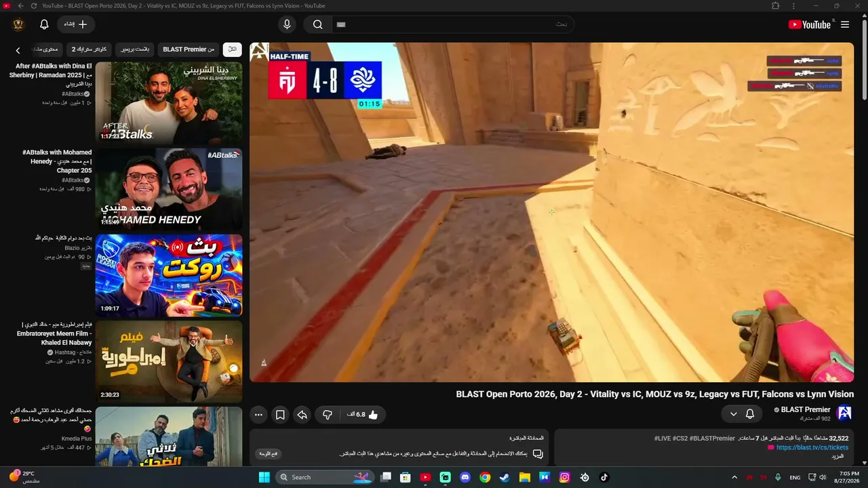Screen dimensions: 868x488
Task: Start voice search with the microphone
Action: [x=287, y=24]
